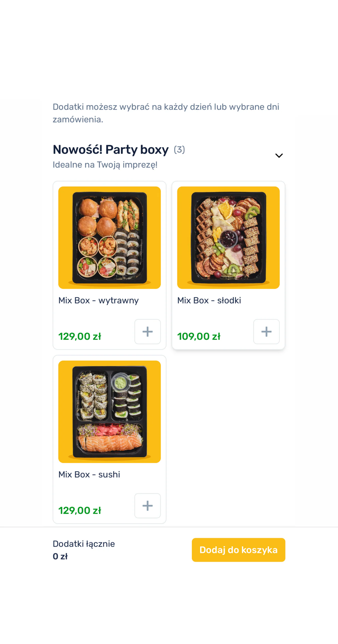The image size is (338, 644).
Task: Click the "Dodaj do koszyka" button
Action: pos(238,550)
